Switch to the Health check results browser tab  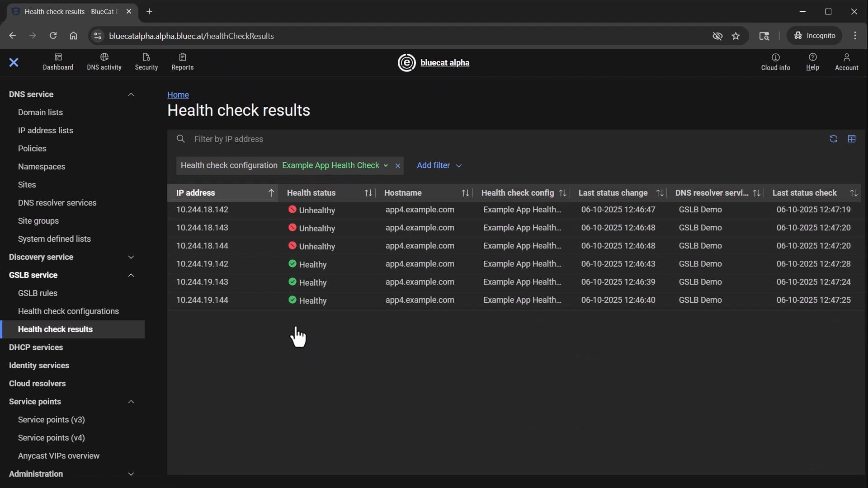tap(68, 11)
